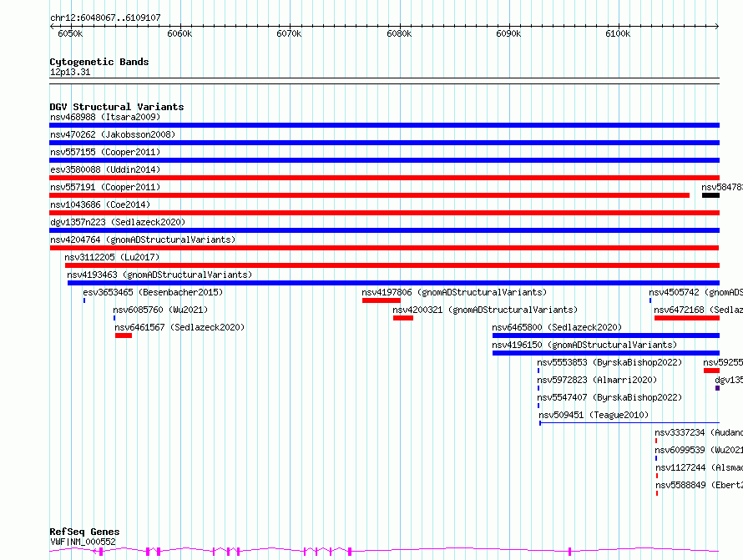Open the nsv6465800 (Sedlazeck2020) label
743x560 pixels.
tap(557, 327)
